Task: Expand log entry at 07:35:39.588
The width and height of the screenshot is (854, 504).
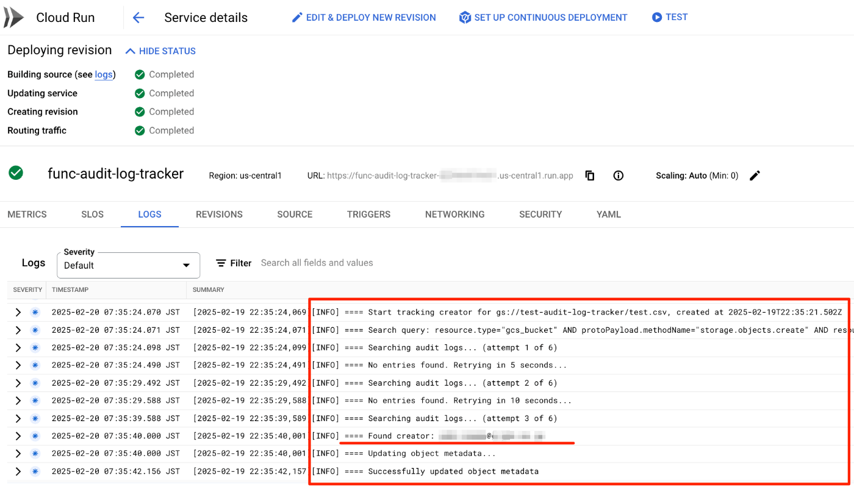Action: coord(18,418)
